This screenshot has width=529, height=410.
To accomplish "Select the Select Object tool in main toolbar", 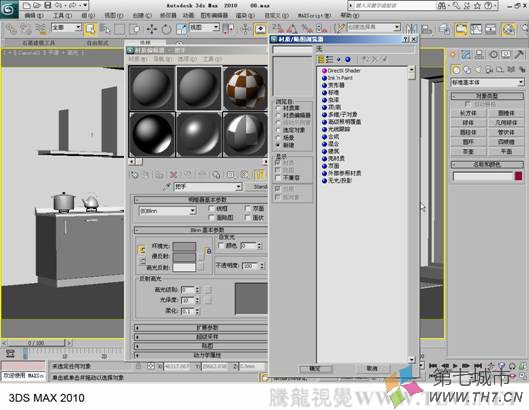I will pyautogui.click(x=90, y=29).
